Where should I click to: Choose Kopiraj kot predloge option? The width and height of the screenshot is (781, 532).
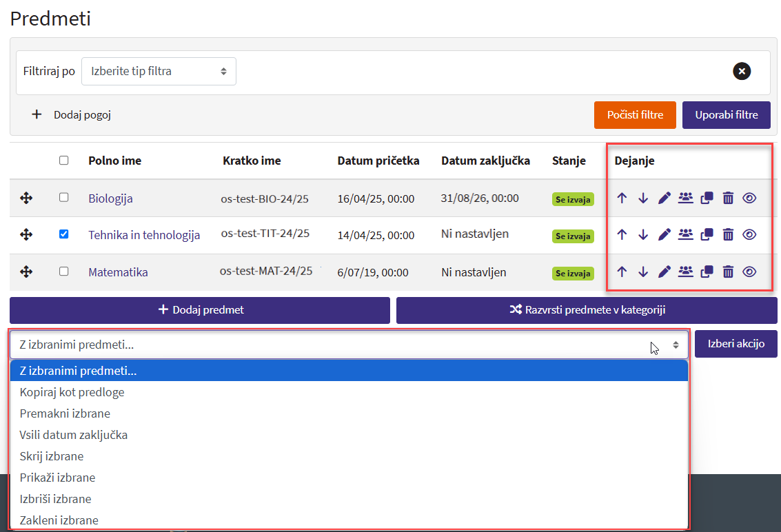click(72, 392)
